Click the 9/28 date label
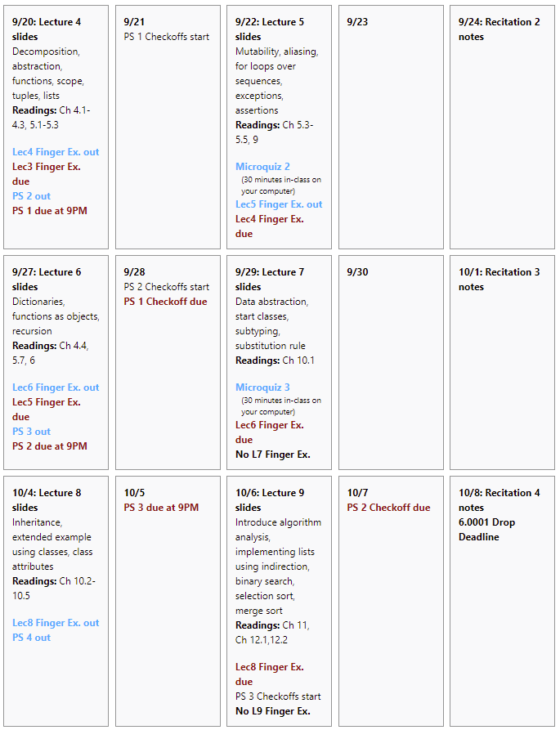Viewport: 560px width, 730px height. [x=134, y=272]
